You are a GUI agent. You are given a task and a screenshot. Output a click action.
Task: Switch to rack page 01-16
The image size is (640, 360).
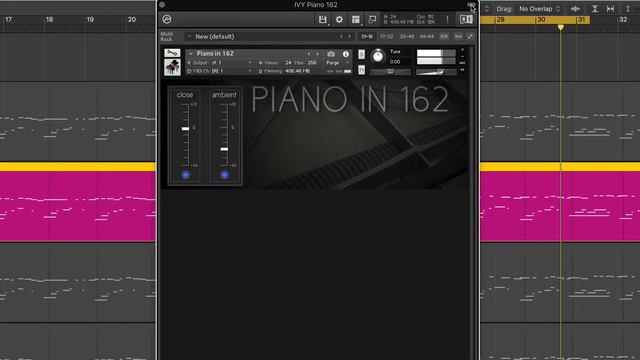367,36
